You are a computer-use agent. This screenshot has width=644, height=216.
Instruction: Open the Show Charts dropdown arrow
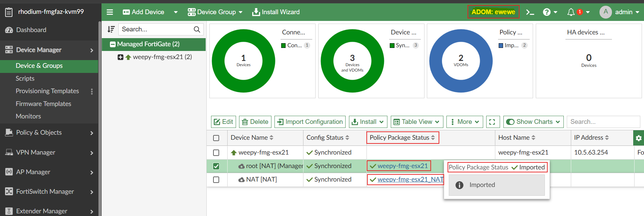coord(558,122)
